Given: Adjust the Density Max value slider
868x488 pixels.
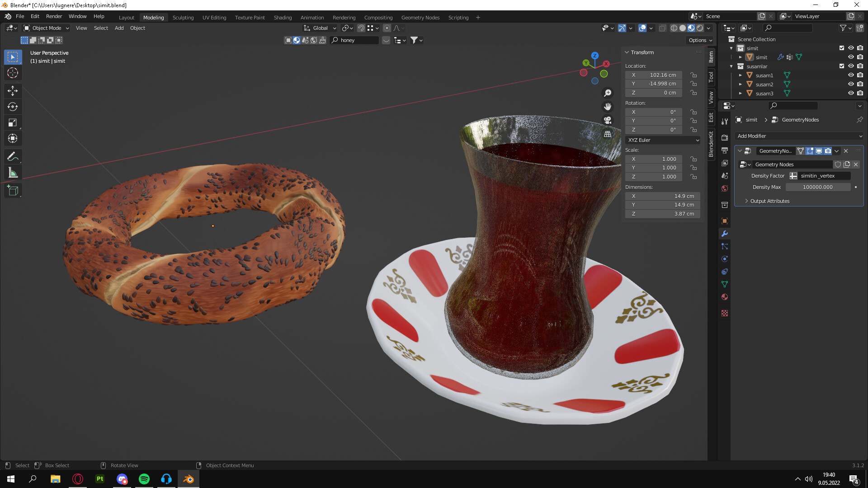Looking at the screenshot, I should pyautogui.click(x=818, y=187).
